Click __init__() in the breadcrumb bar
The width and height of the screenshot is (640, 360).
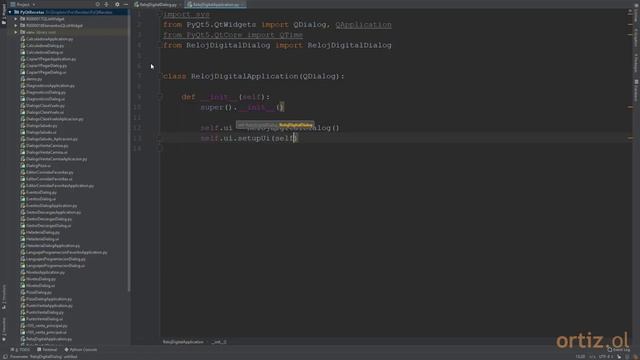(219, 342)
